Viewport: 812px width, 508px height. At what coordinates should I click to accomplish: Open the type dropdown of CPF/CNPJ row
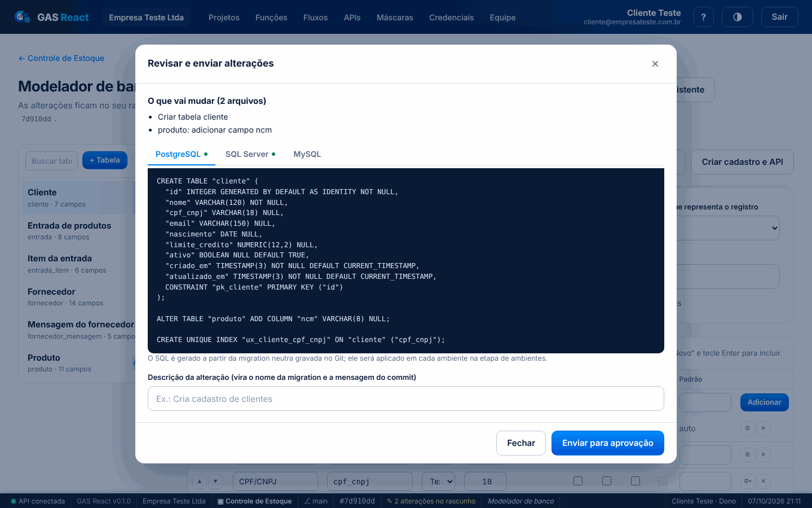tap(438, 481)
